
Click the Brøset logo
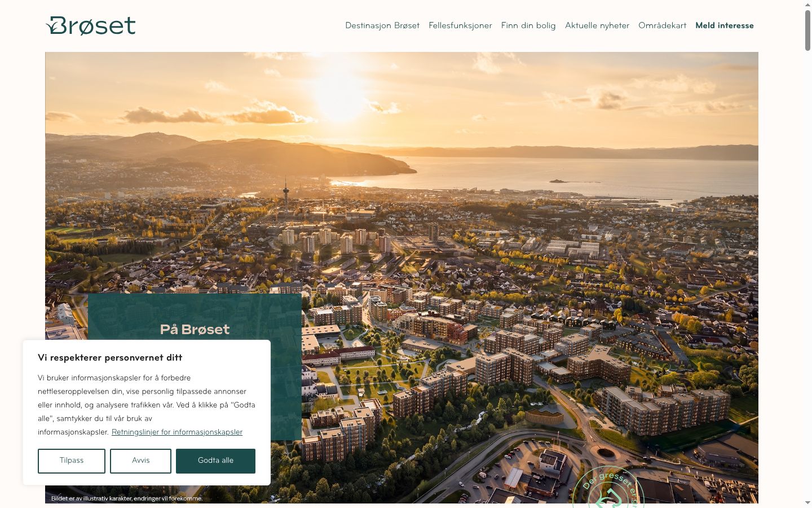tap(91, 25)
